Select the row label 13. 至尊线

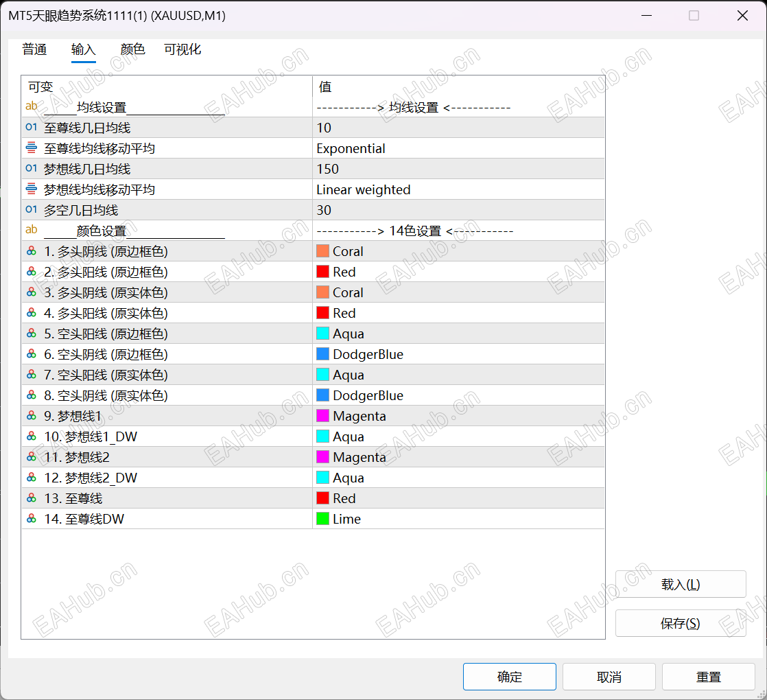73,498
